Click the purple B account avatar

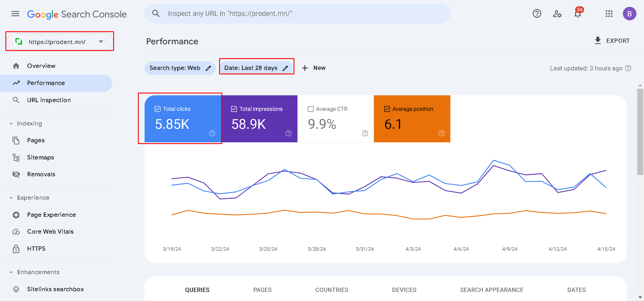[629, 14]
